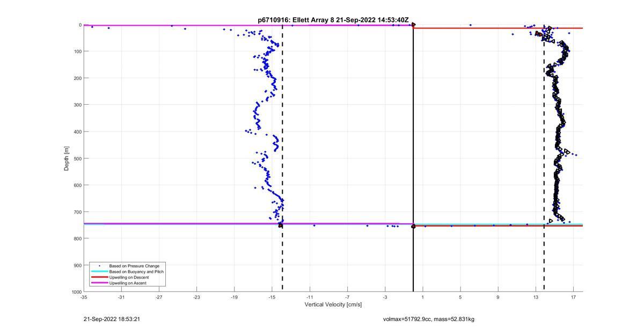The height and width of the screenshot is (328, 644).
Task: Click the x-axis tick label '5'
Action: (460, 297)
